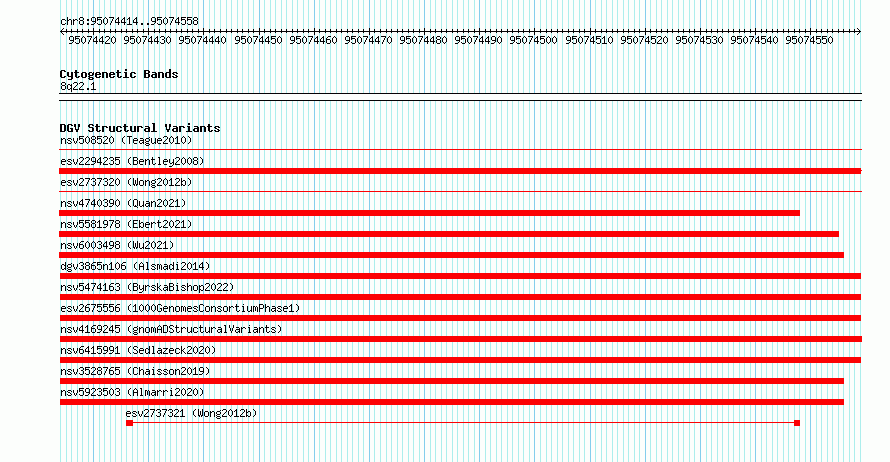Select dgv3865n106 (Alsmadi2014) label

point(135,266)
